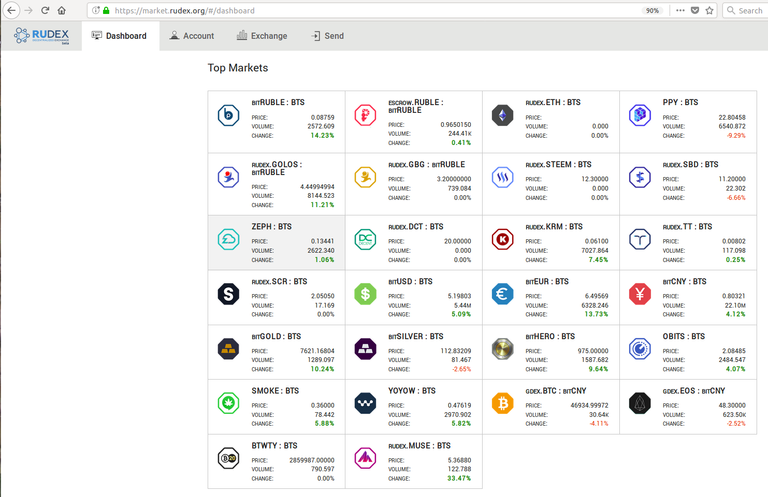Screen dimensions: 768x497
Task: Click the RUDEX.SBD market icon
Action: (x=640, y=177)
